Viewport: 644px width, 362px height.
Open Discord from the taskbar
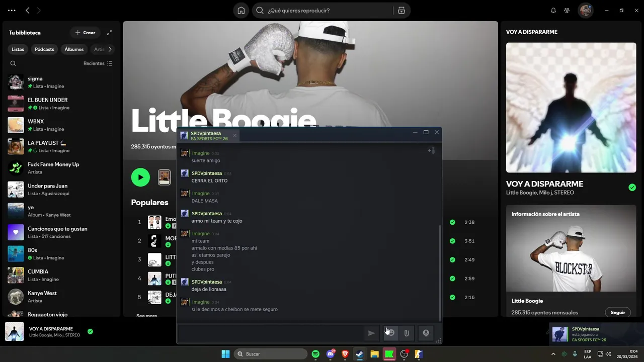(x=331, y=354)
